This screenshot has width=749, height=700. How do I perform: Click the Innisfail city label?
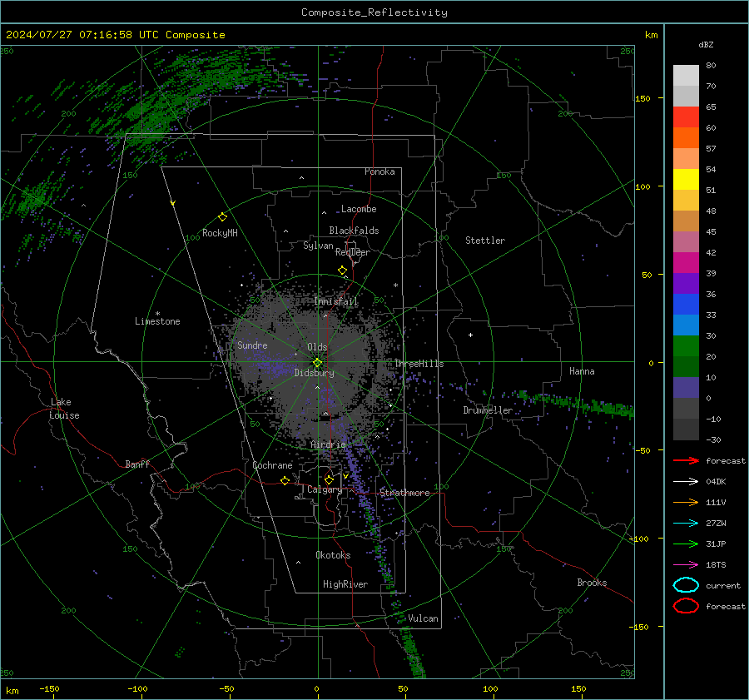point(336,301)
